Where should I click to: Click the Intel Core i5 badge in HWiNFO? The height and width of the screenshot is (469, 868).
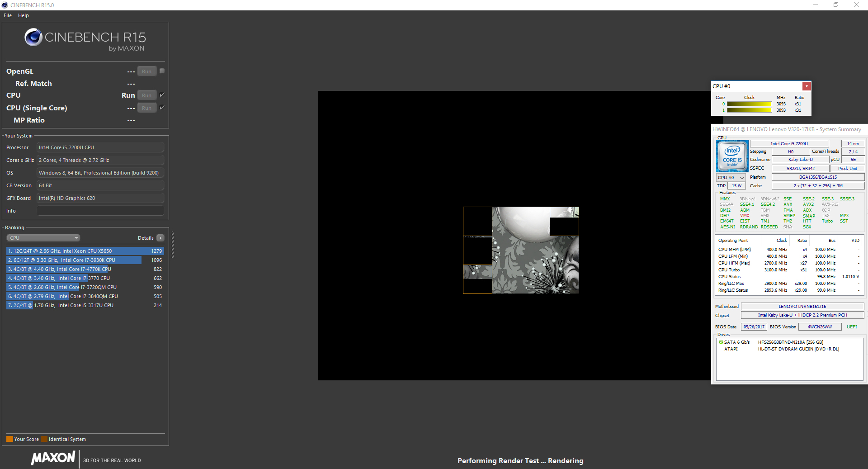[x=732, y=156]
